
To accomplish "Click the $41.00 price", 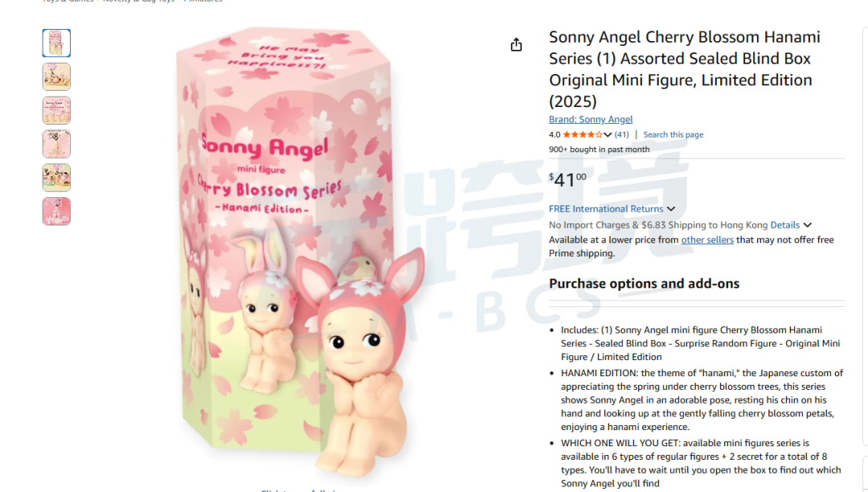I will (567, 179).
